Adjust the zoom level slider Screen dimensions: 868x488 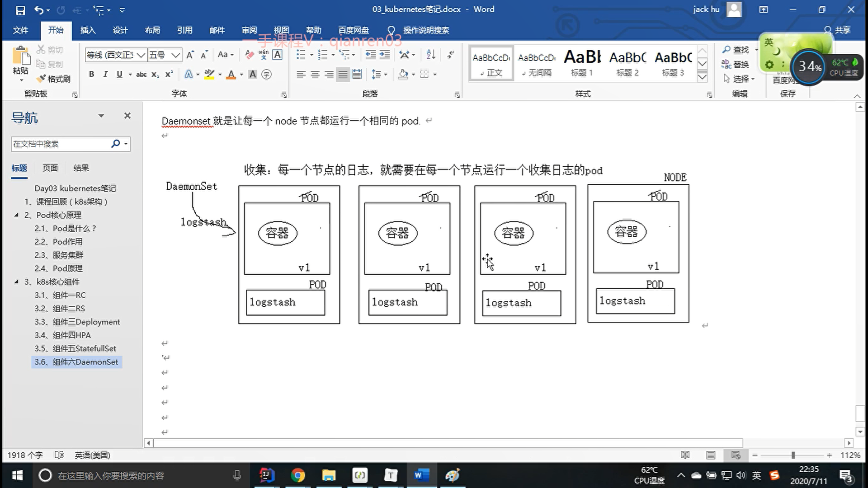click(793, 455)
